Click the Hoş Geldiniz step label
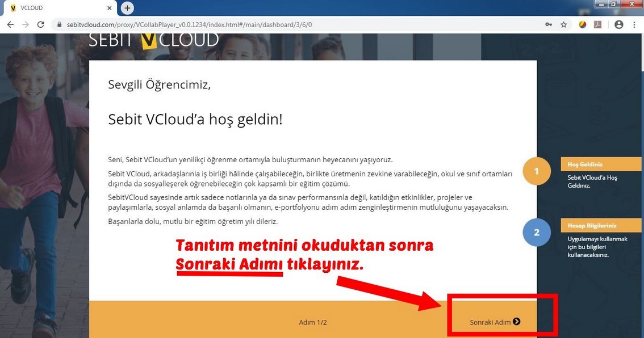This screenshot has height=338, width=644. 601,164
